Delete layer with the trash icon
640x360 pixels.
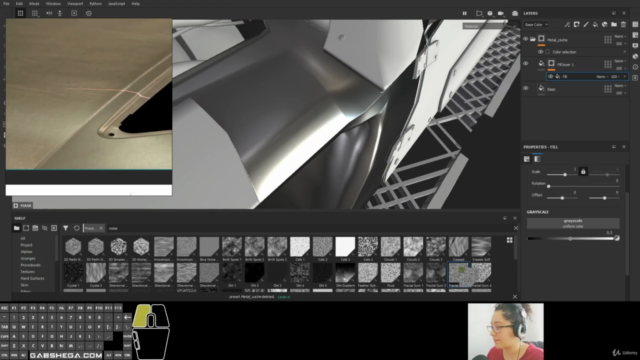623,25
